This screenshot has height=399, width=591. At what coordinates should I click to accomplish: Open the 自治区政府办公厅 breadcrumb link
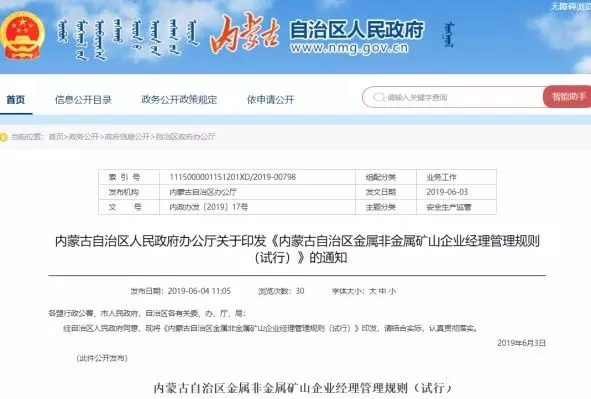coord(185,136)
